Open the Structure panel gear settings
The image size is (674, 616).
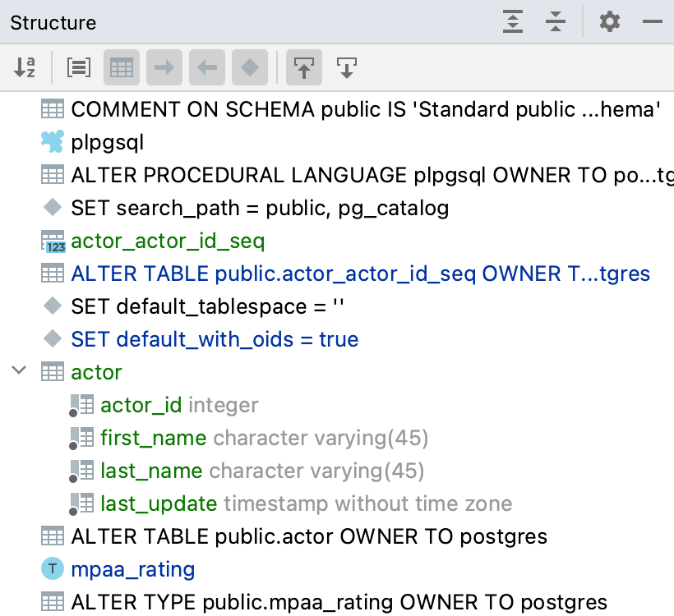[609, 22]
